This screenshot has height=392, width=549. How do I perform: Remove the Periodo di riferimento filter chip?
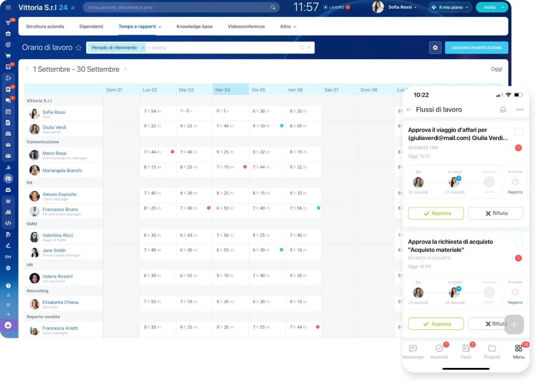click(x=143, y=48)
